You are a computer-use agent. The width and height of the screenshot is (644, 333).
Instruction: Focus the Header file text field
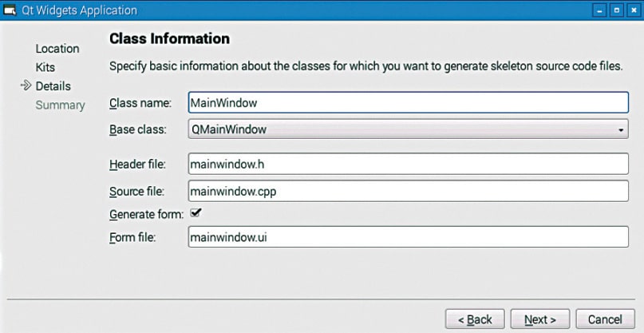(408, 164)
